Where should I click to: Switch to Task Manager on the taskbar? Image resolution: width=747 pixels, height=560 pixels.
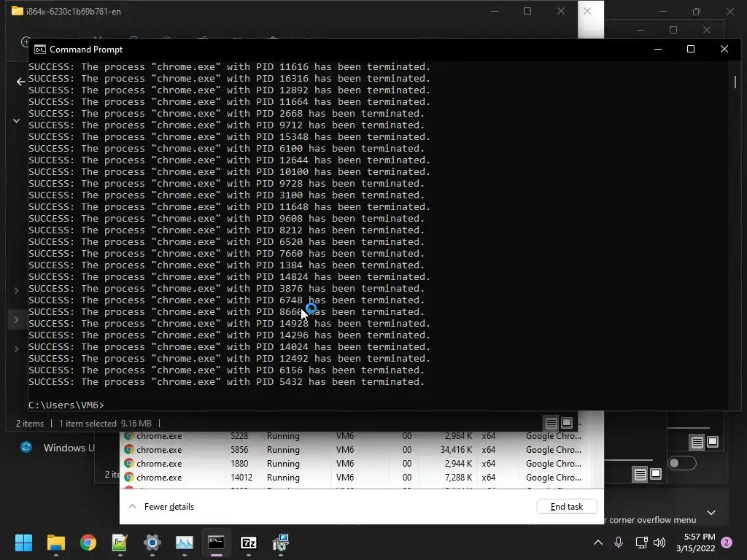[185, 542]
